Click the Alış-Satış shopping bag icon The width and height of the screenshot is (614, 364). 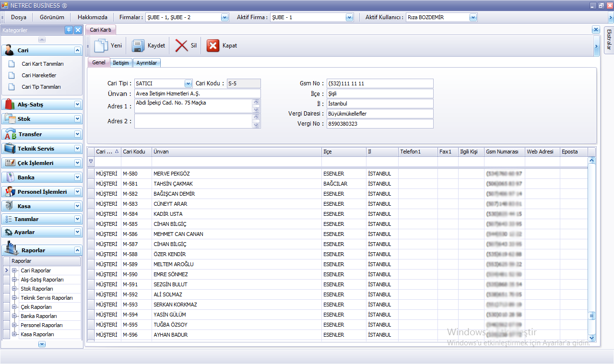tap(10, 104)
